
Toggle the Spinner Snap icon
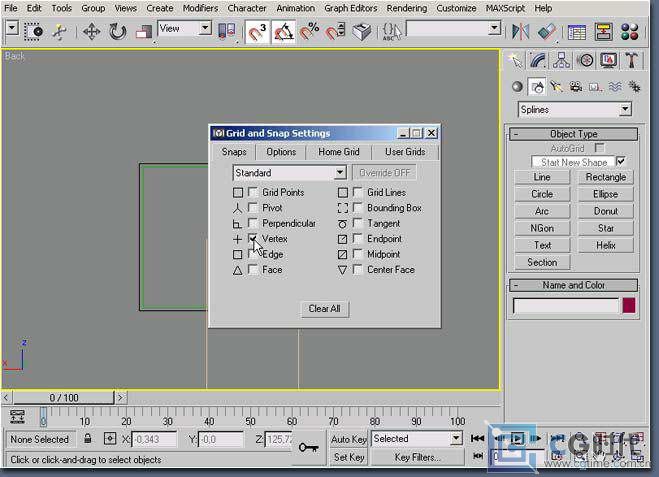coord(335,32)
